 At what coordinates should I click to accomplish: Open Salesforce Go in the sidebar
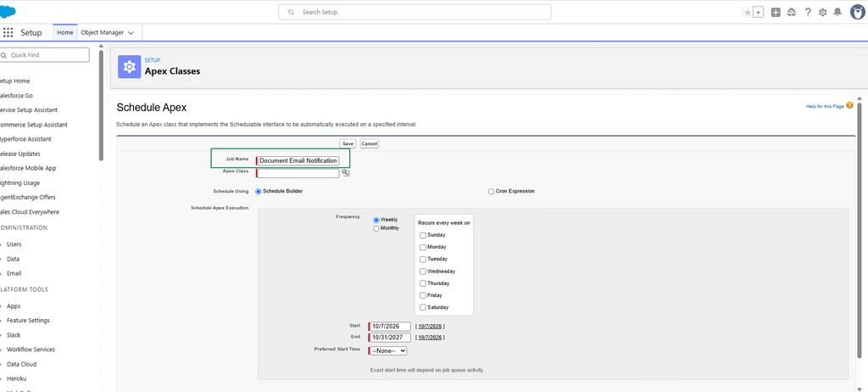tap(17, 95)
